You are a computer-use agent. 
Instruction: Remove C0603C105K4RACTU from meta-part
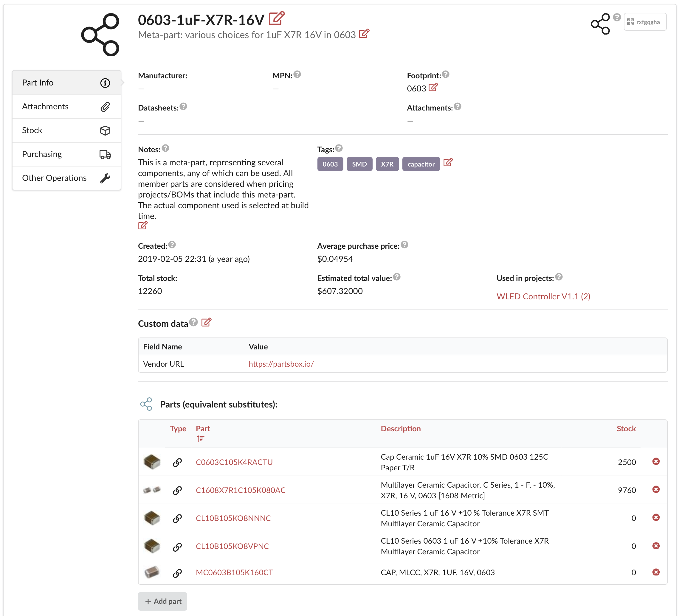coord(655,461)
